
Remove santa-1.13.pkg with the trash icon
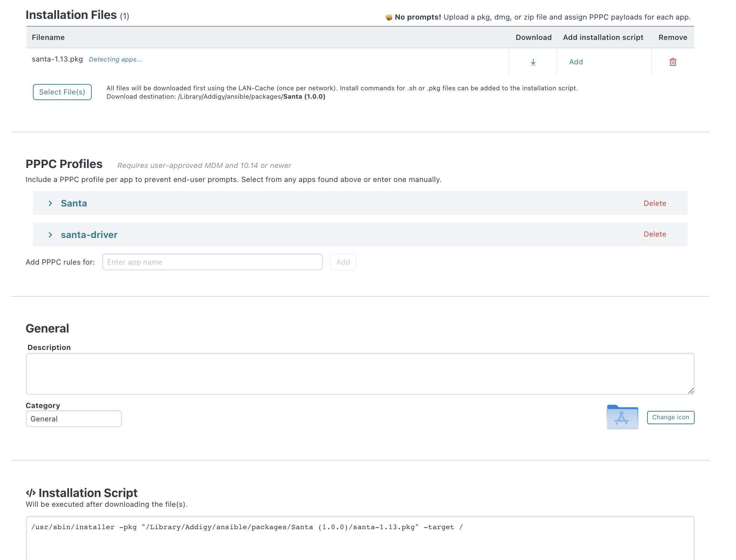pos(673,62)
